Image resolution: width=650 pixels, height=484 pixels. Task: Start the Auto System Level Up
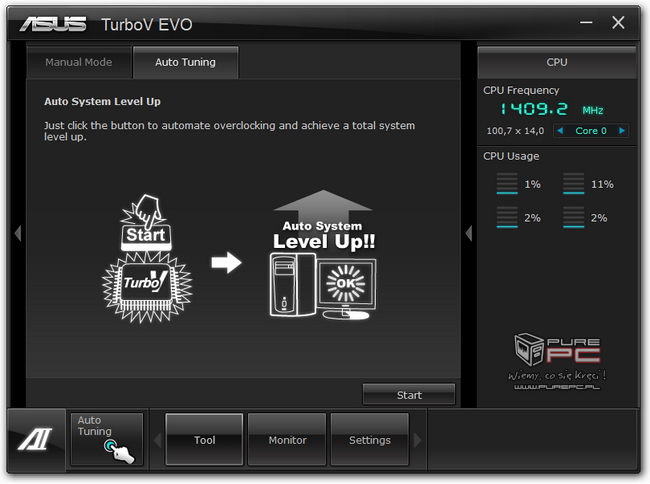(x=409, y=395)
